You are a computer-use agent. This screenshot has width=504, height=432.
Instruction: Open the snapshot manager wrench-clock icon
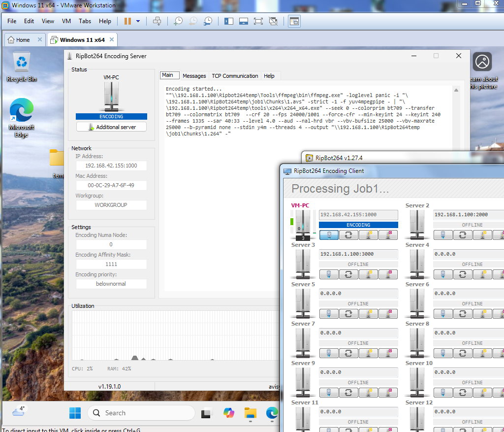208,21
